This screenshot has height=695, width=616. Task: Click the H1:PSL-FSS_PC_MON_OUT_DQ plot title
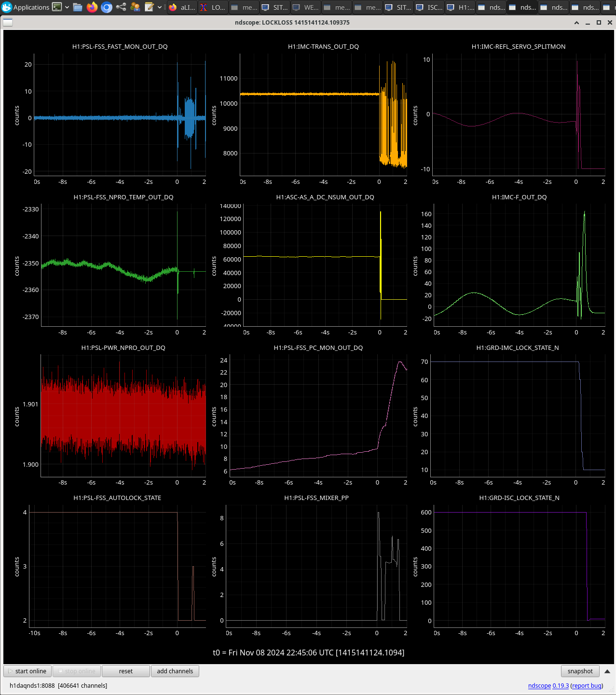tap(318, 348)
